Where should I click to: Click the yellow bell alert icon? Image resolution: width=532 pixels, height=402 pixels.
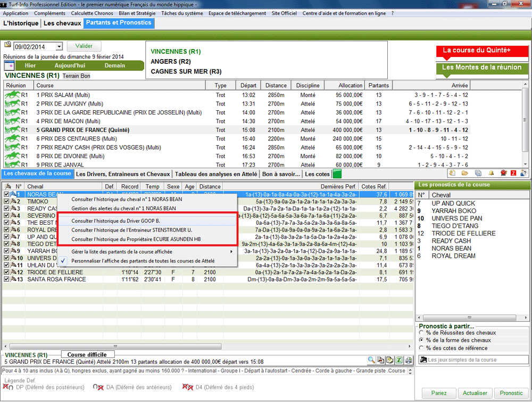pos(491,173)
